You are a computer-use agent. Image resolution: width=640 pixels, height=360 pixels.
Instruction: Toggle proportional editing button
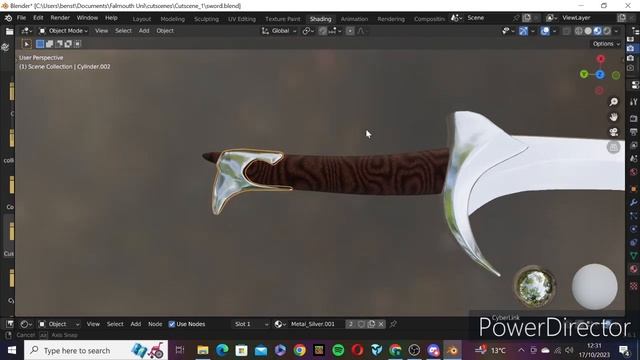point(350,31)
